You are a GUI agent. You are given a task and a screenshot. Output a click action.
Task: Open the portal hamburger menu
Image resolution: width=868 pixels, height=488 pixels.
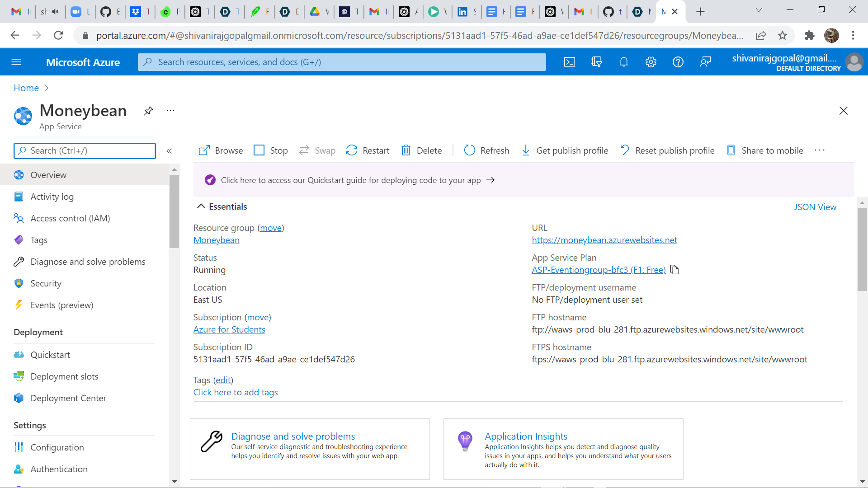(x=16, y=62)
